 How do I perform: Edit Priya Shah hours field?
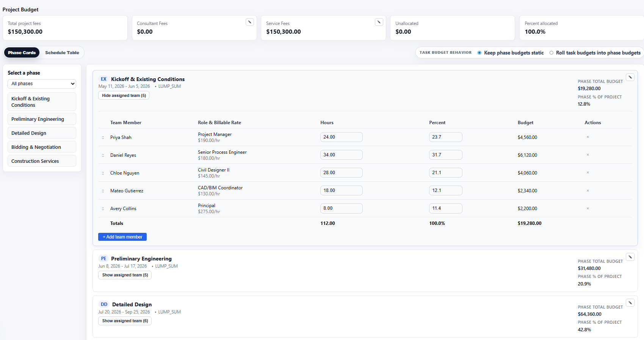click(x=342, y=137)
